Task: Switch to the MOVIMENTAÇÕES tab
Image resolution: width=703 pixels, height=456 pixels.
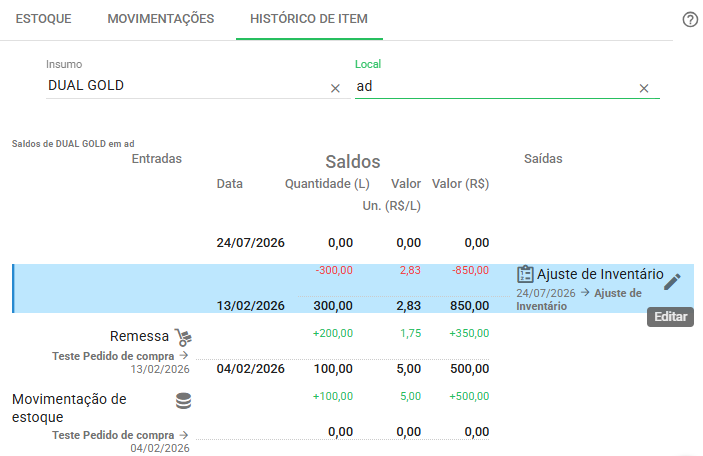Action: point(161,19)
